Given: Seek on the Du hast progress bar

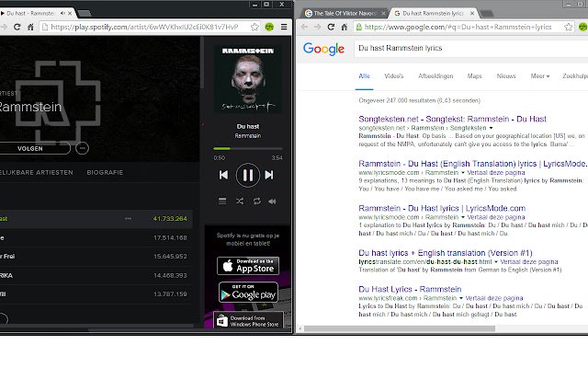Looking at the screenshot, I should pos(247,149).
